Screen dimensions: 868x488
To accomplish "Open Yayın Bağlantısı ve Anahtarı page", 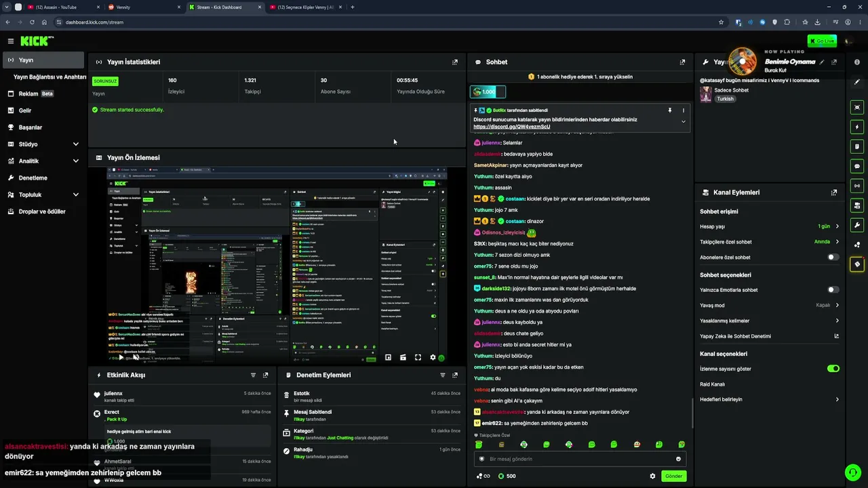I will 50,77.
